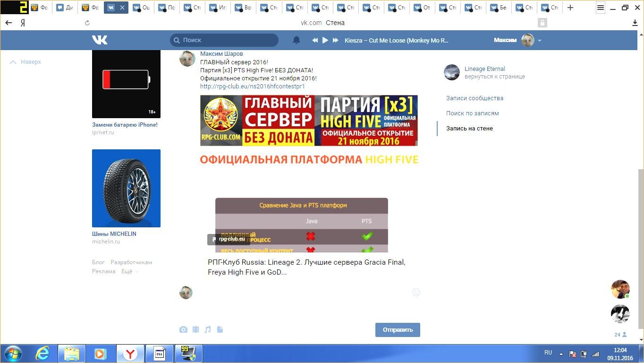Open the Реклама footer link

(104, 271)
